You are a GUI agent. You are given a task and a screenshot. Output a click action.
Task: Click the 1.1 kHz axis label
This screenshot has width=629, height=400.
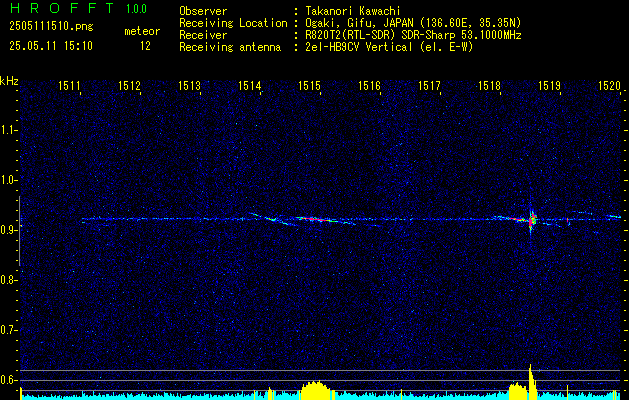(8, 130)
